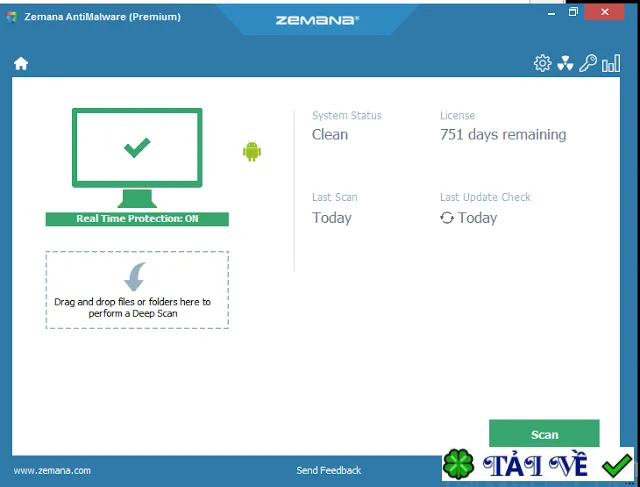Click the Last Update Check label
Screen dimensions: 640x487
485,197
